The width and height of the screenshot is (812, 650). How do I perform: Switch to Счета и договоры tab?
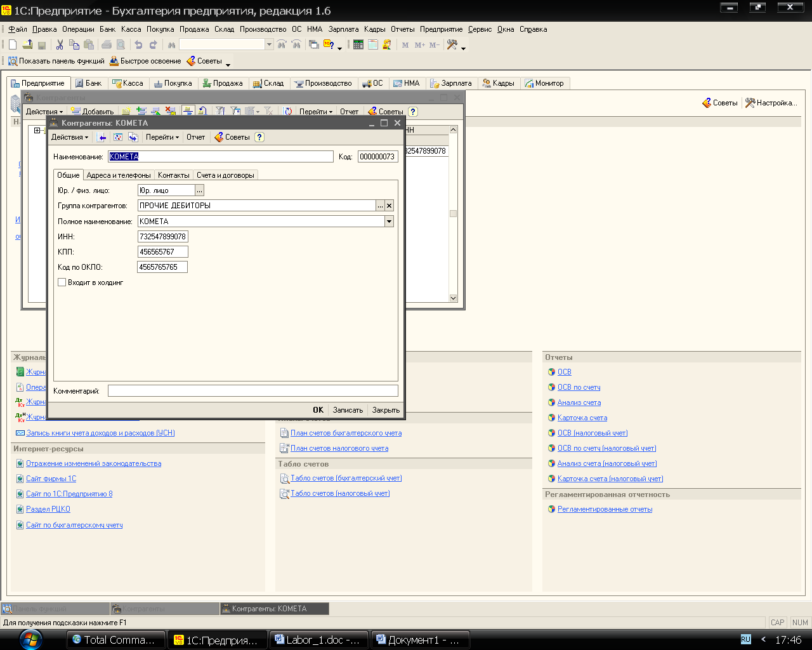(225, 175)
